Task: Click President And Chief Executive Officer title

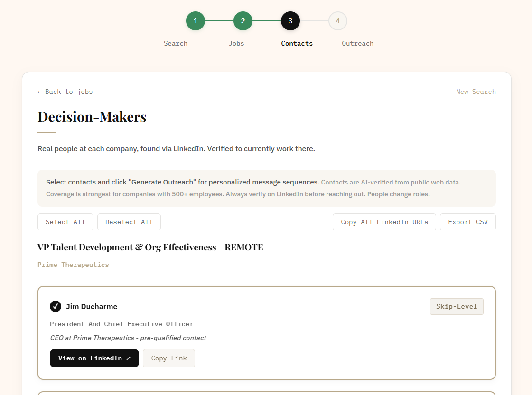Action: (x=121, y=324)
